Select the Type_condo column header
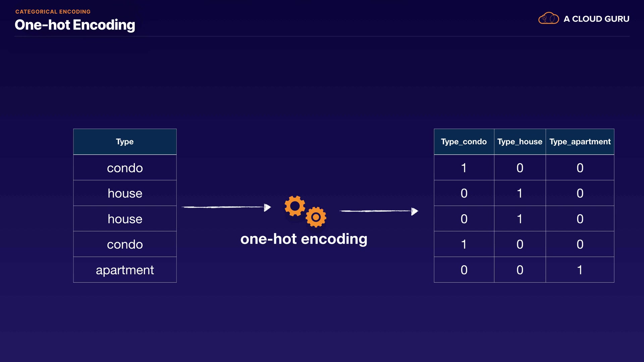 tap(464, 142)
